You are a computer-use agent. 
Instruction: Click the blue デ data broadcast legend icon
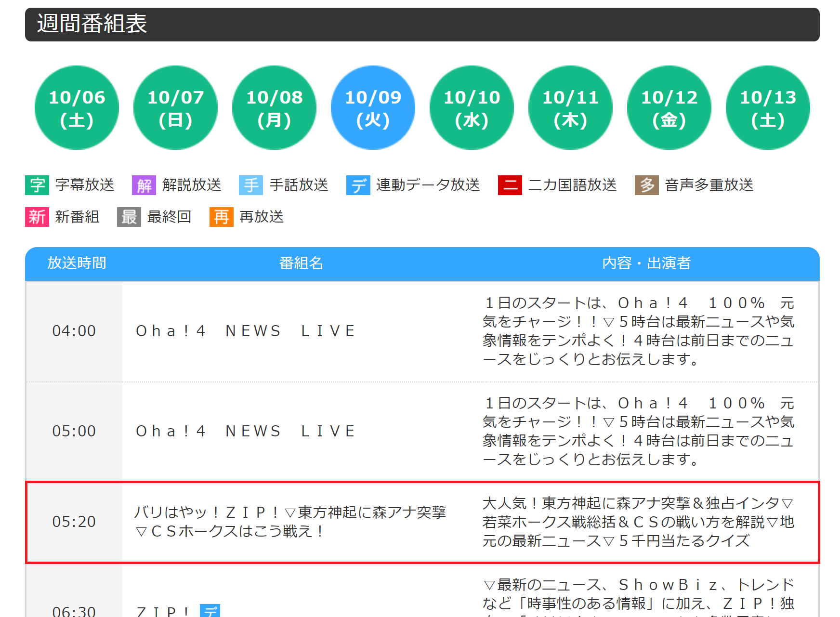pos(358,185)
